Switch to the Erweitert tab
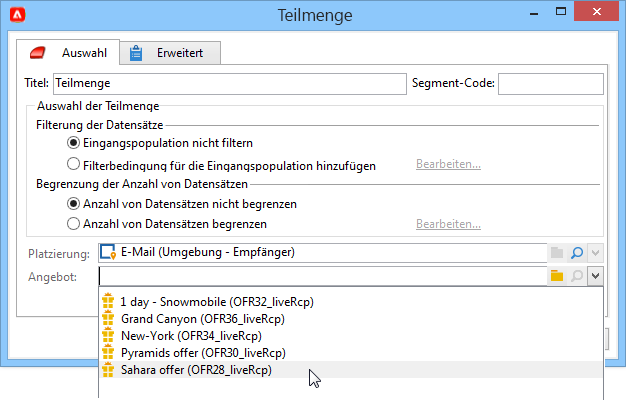 [x=170, y=53]
